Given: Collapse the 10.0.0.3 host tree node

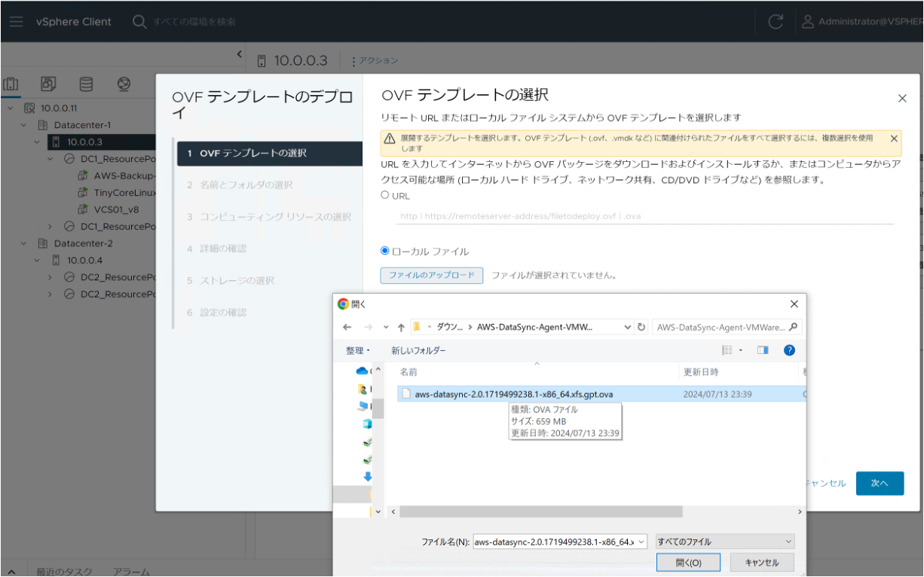Looking at the screenshot, I should [x=38, y=142].
